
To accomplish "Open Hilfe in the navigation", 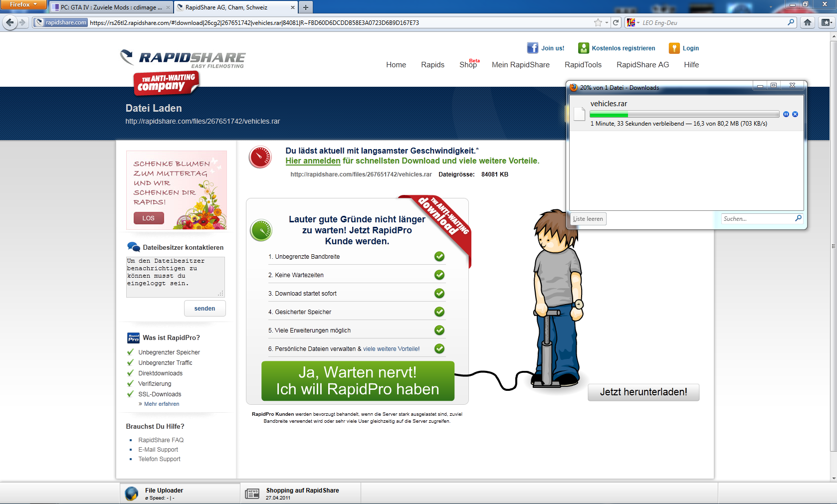I will point(691,65).
